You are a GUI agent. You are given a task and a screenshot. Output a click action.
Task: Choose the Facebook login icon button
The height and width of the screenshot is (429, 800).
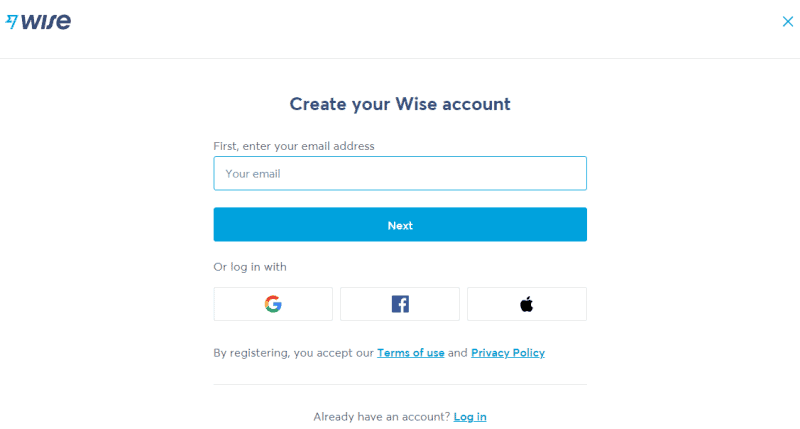400,304
